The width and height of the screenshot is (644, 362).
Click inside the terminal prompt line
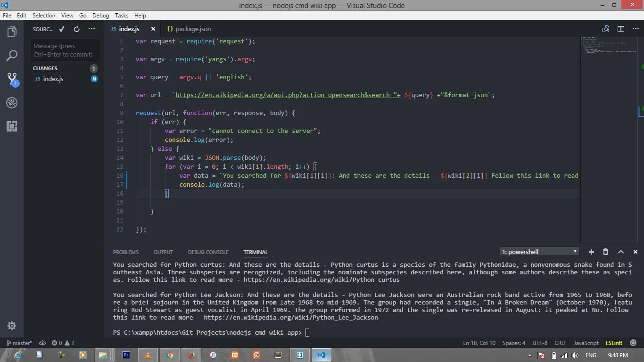pos(211,332)
